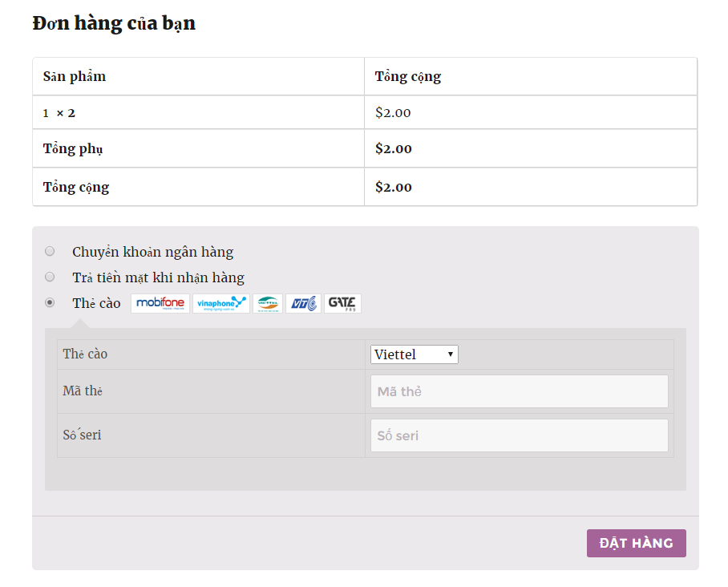The height and width of the screenshot is (587, 728).
Task: Click the Trả tiền mặt khi nhận hàng label
Action: [158, 277]
